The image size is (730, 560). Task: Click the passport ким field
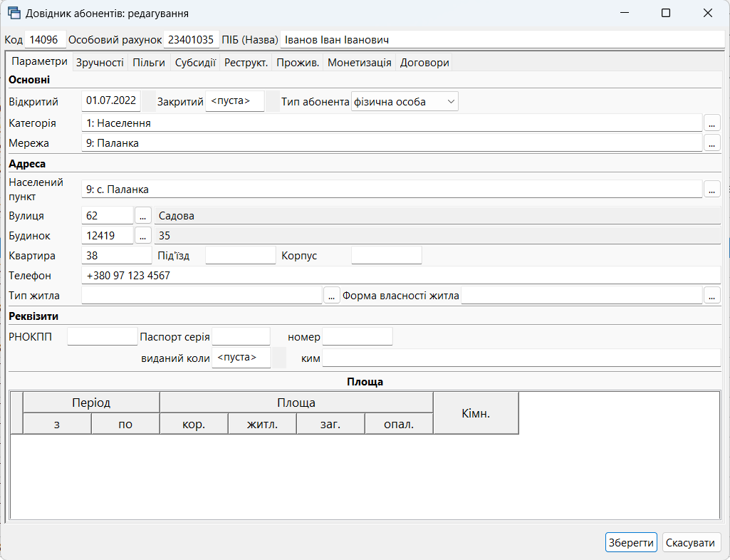point(521,358)
